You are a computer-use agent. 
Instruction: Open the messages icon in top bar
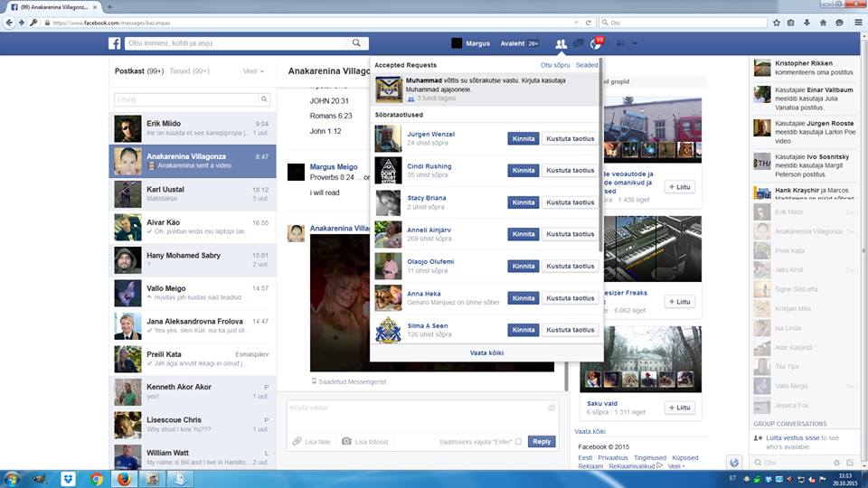click(579, 43)
